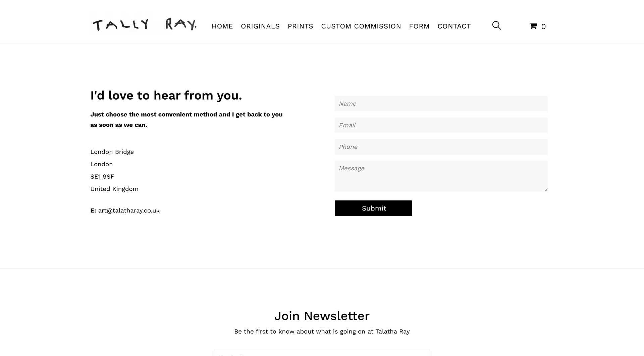This screenshot has width=644, height=356.
Task: Click the Tally Ray logo
Action: tap(144, 24)
